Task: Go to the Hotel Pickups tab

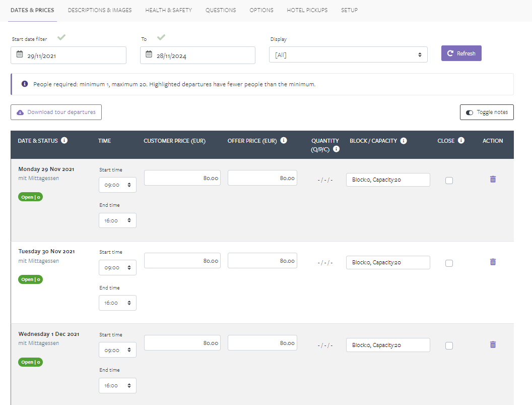Action: coord(307,10)
